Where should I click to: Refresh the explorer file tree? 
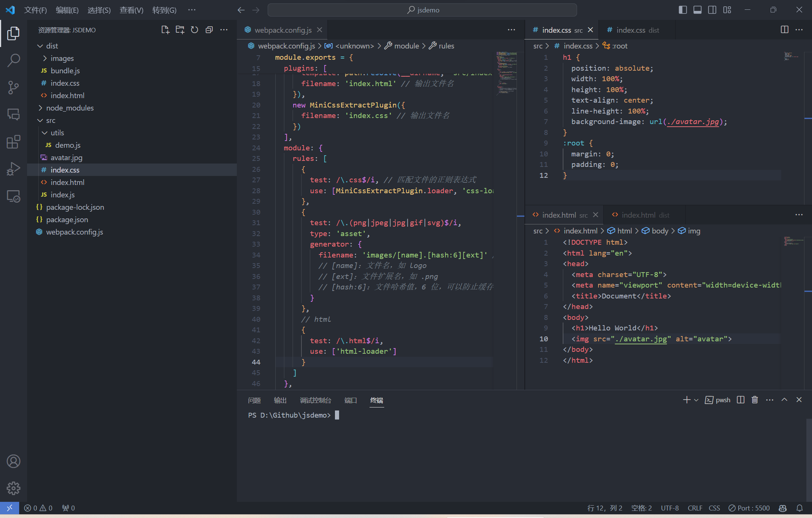point(194,30)
